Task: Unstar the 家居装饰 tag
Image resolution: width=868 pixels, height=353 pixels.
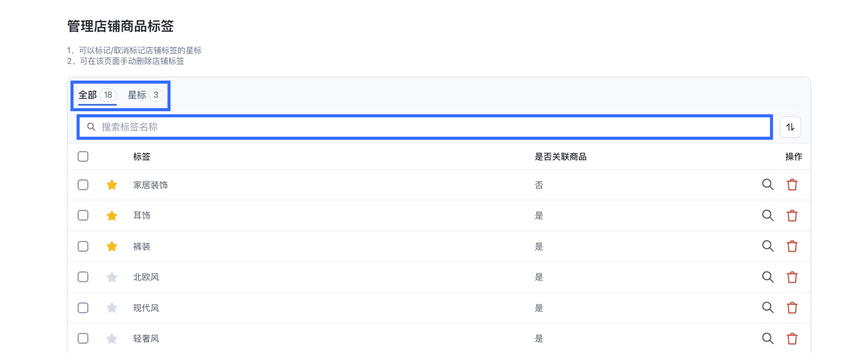Action: pos(112,185)
